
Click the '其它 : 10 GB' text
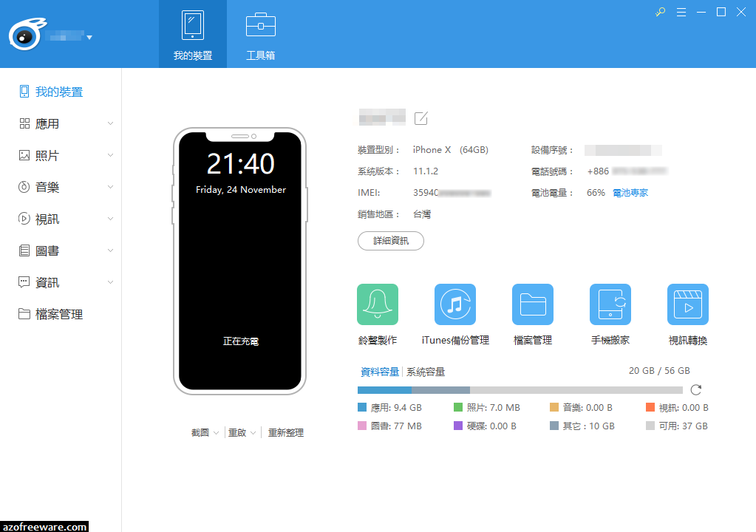pos(589,426)
